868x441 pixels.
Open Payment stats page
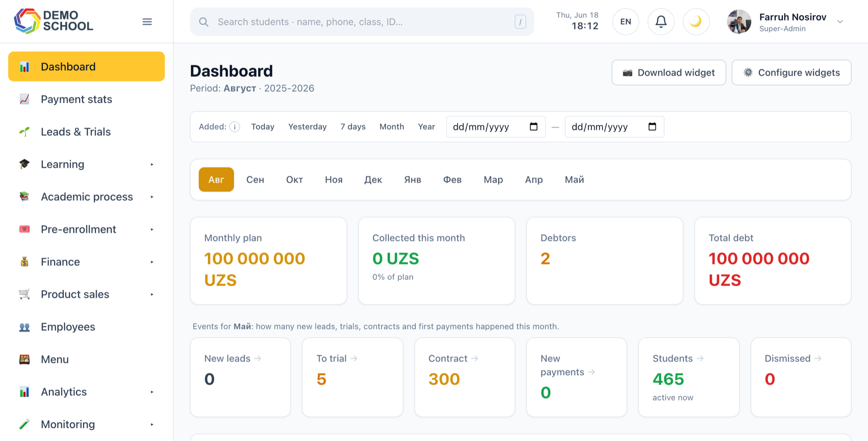click(x=86, y=99)
